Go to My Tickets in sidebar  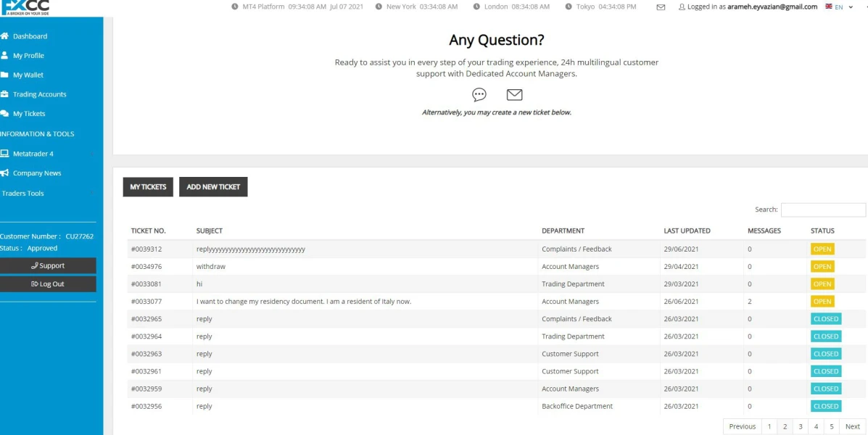[x=29, y=114]
